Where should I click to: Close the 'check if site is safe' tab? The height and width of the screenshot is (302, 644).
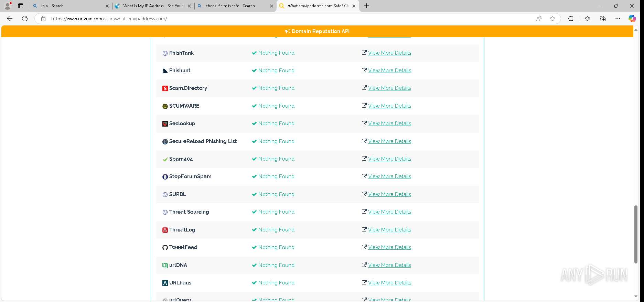271,6
